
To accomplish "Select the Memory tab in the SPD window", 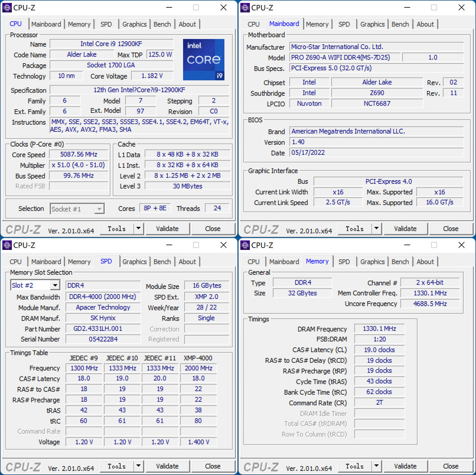I will click(79, 261).
